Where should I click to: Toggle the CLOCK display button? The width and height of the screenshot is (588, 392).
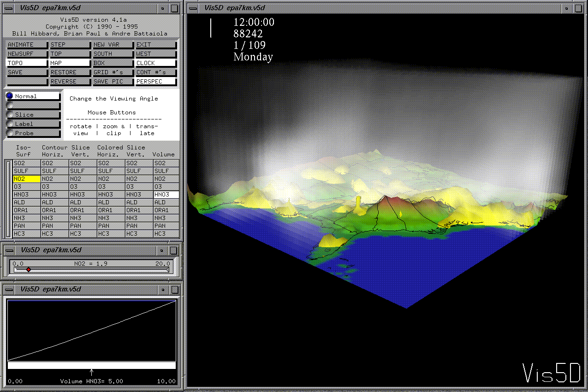pos(156,63)
